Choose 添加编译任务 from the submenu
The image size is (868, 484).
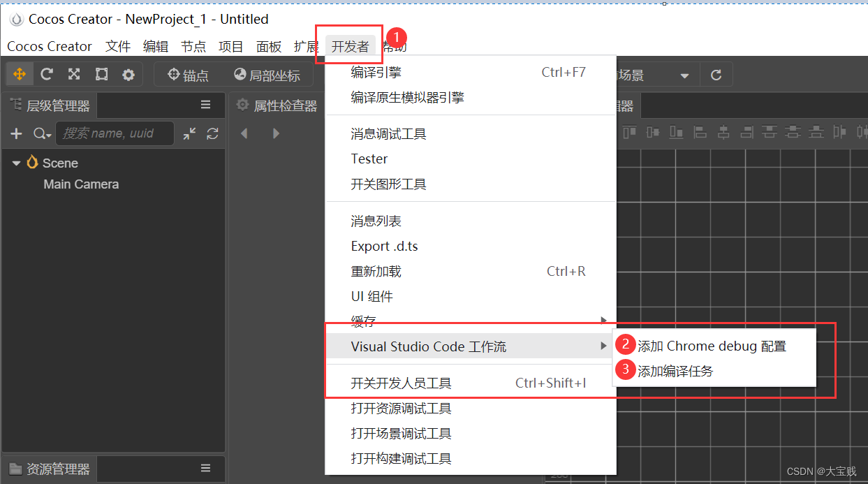[675, 372]
